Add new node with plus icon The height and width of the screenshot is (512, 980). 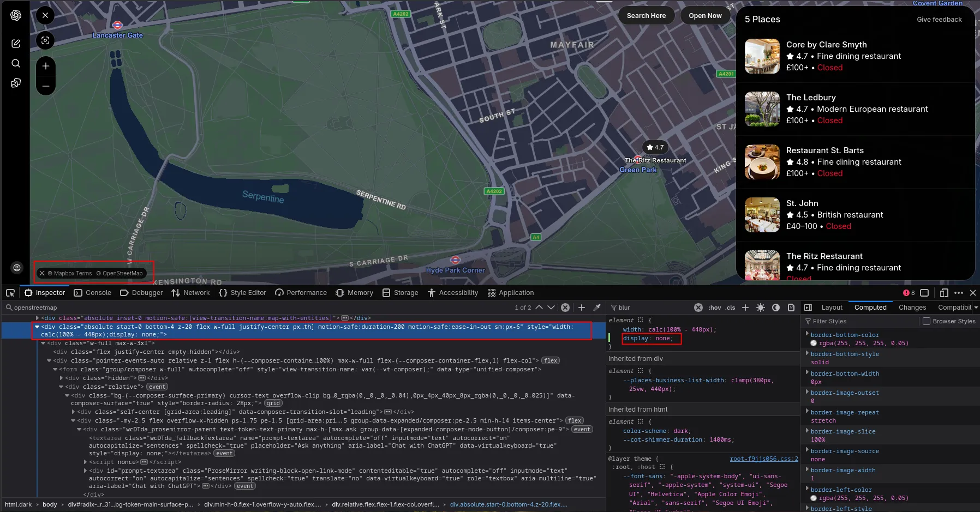[x=582, y=308]
